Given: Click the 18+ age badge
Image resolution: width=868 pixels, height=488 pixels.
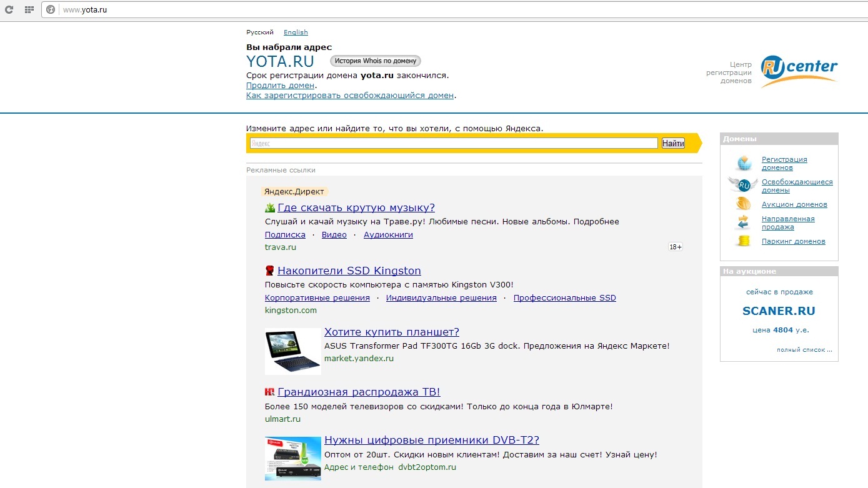Looking at the screenshot, I should point(676,247).
